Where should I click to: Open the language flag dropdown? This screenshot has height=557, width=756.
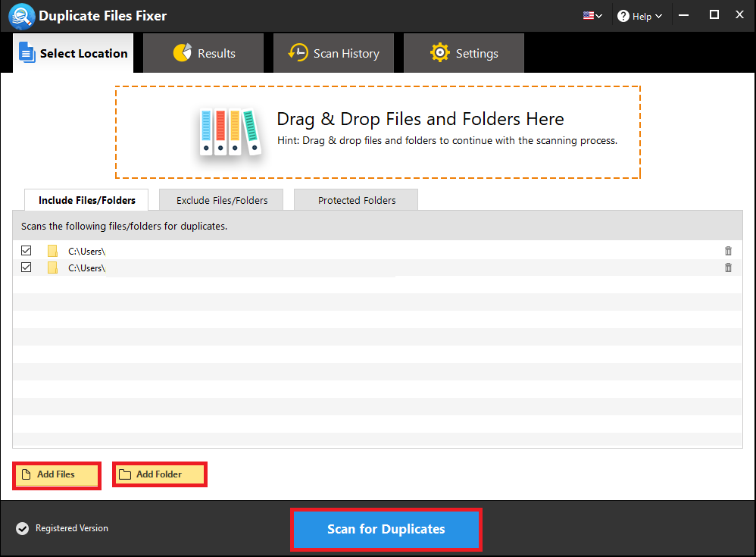click(x=592, y=16)
